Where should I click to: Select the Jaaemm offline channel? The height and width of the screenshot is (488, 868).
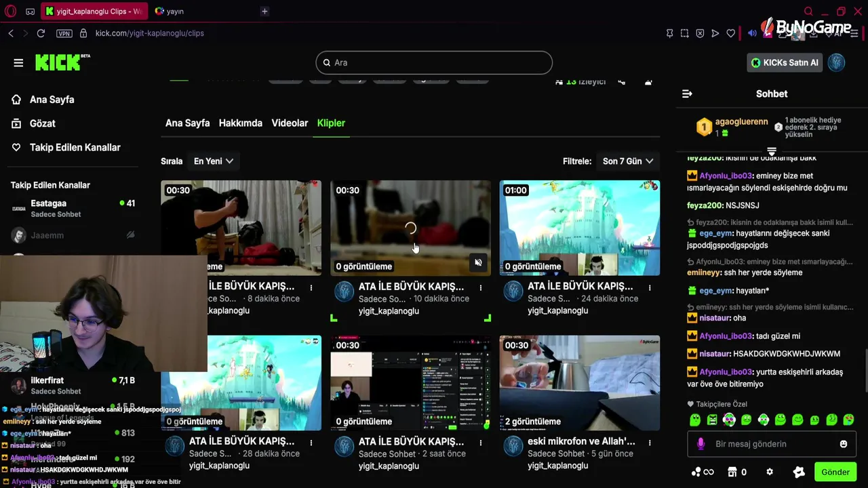pos(73,235)
